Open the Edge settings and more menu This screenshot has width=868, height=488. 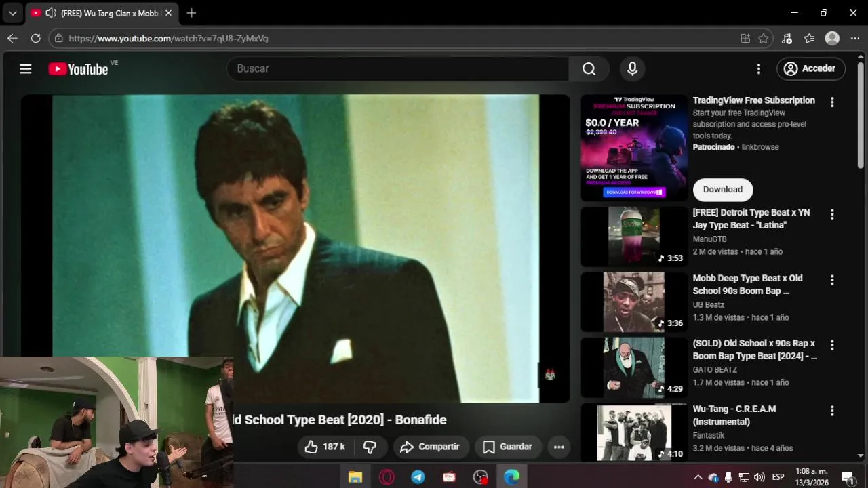coord(855,39)
